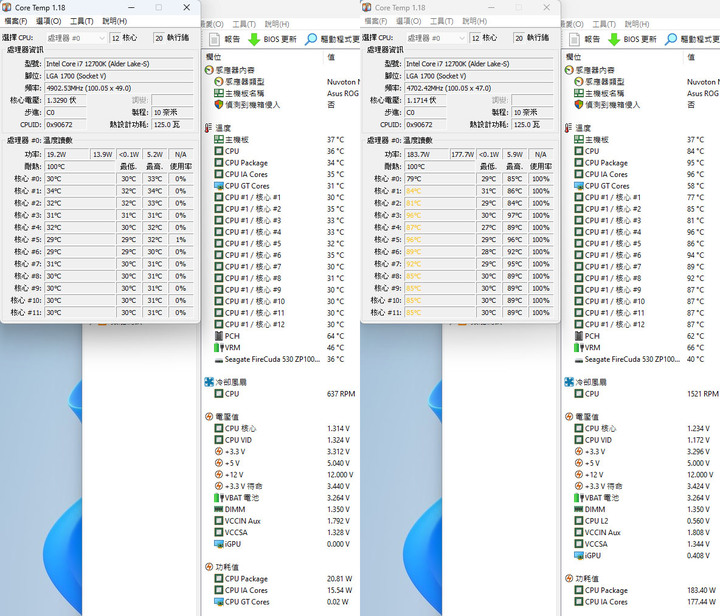Click VRM icon at 46 °C
The height and width of the screenshot is (616, 720).
[x=219, y=347]
